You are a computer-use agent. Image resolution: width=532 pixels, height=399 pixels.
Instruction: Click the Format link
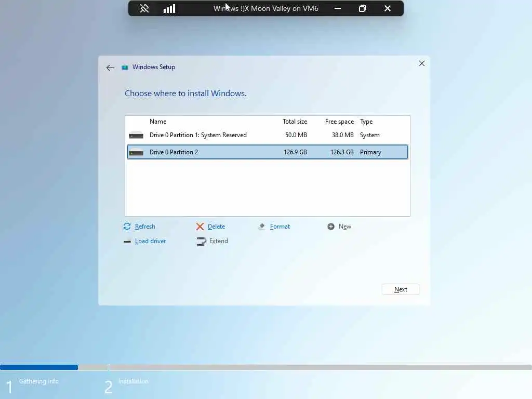(280, 227)
